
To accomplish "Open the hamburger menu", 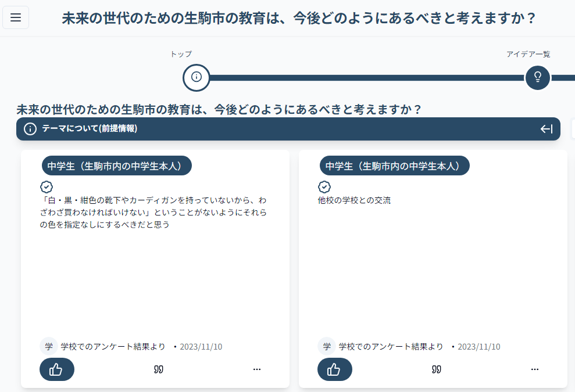I will tap(16, 17).
